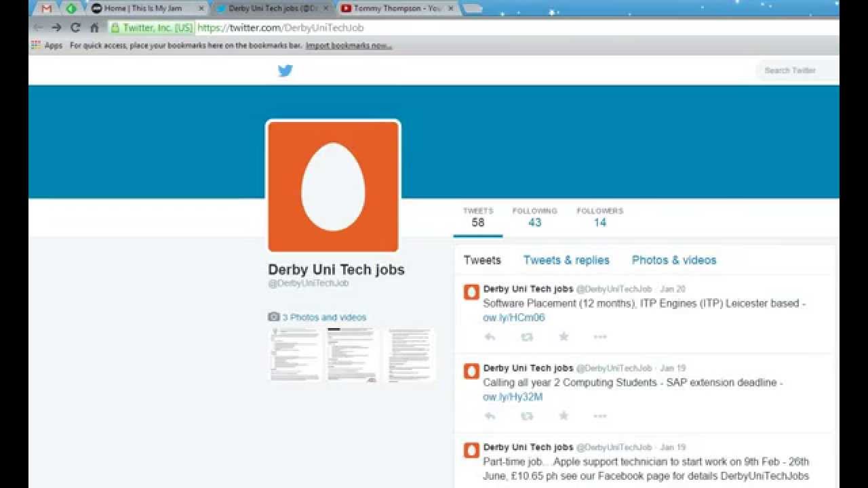Image resolution: width=868 pixels, height=488 pixels.
Task: Open the ow.ly/HCm06 link
Action: click(x=514, y=318)
